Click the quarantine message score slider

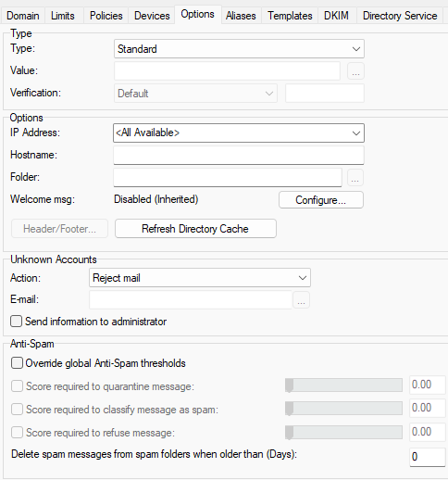pyautogui.click(x=343, y=385)
